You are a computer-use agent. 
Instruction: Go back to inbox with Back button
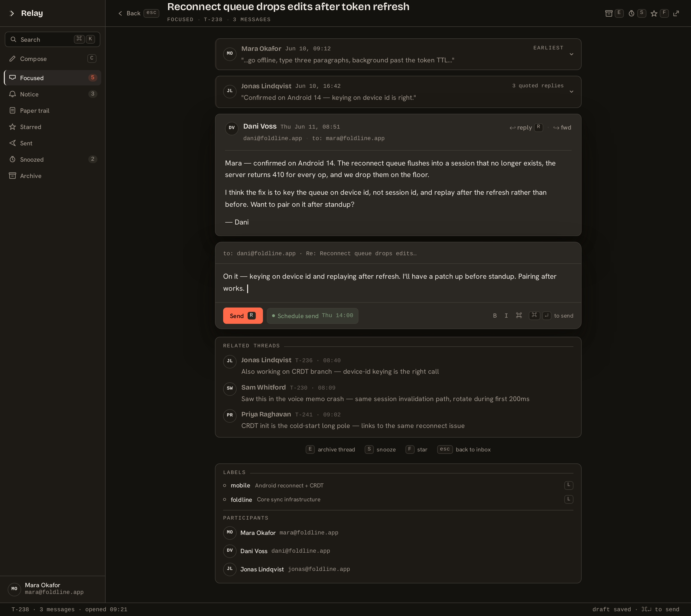(138, 13)
